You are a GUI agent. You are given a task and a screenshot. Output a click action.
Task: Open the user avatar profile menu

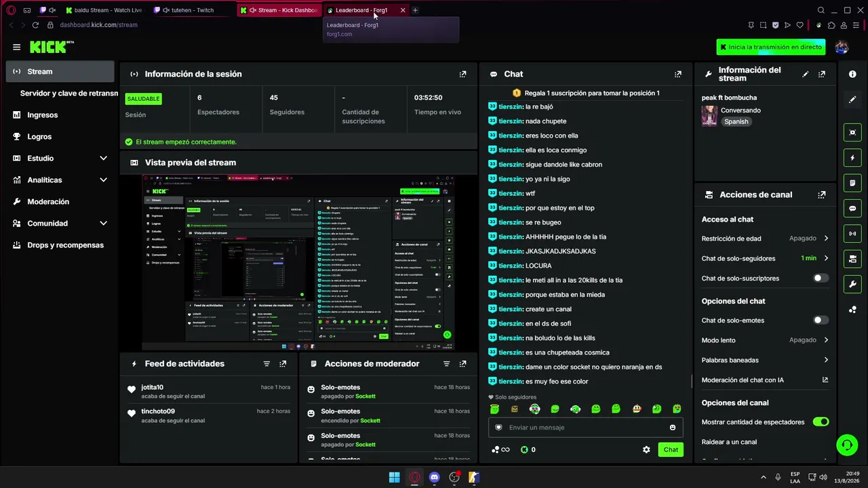pyautogui.click(x=842, y=47)
